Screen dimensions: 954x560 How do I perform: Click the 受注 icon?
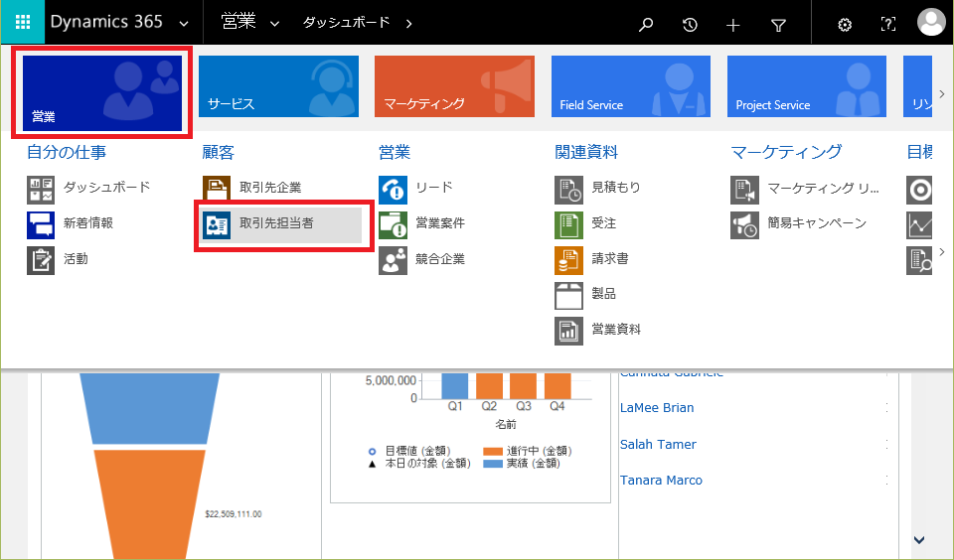(x=568, y=225)
